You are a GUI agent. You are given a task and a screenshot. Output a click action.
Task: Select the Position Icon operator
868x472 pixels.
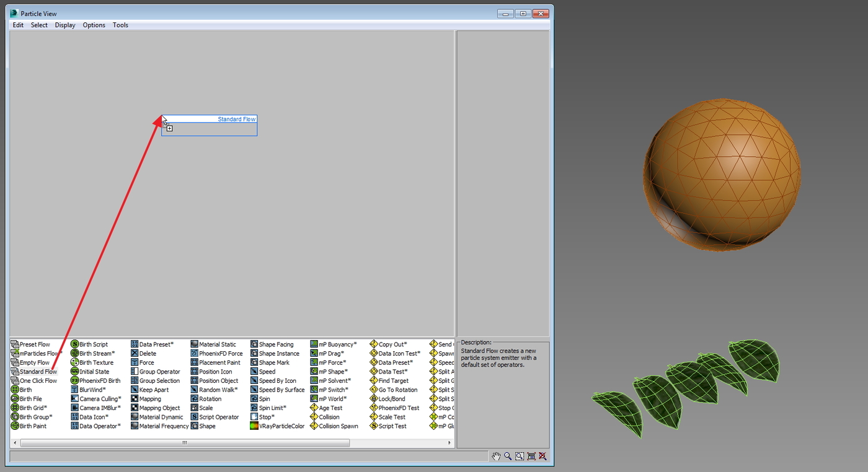tap(211, 372)
